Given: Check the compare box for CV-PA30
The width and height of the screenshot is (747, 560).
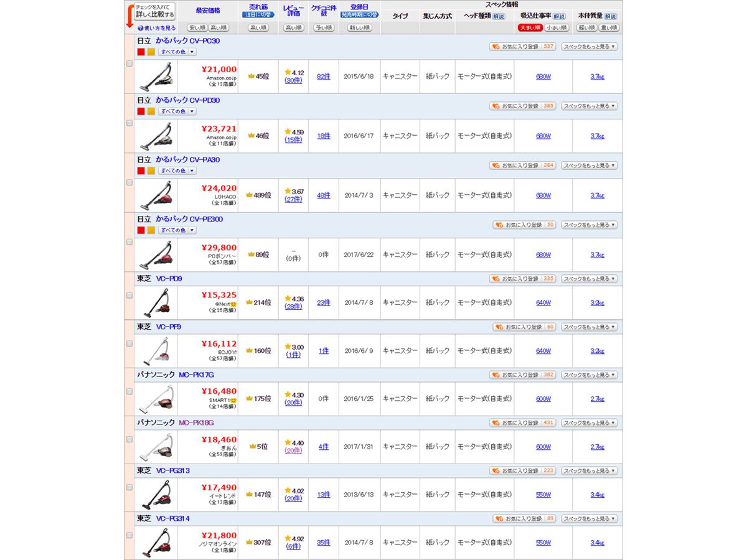Looking at the screenshot, I should (x=129, y=183).
